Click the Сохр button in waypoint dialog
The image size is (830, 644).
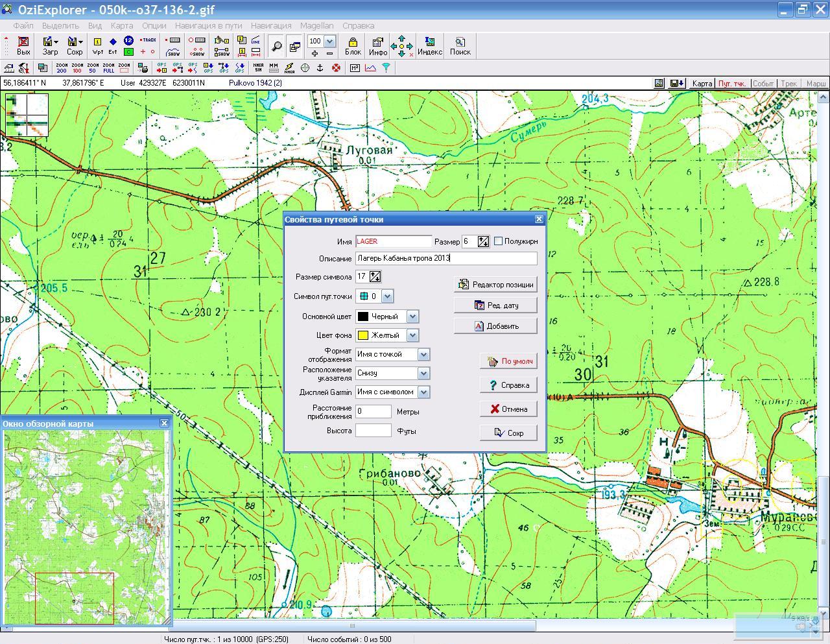509,433
